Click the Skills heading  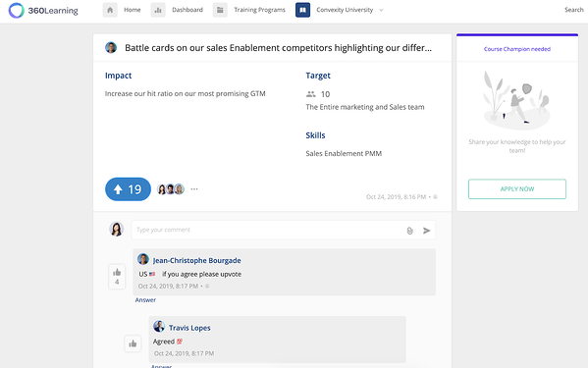(315, 135)
